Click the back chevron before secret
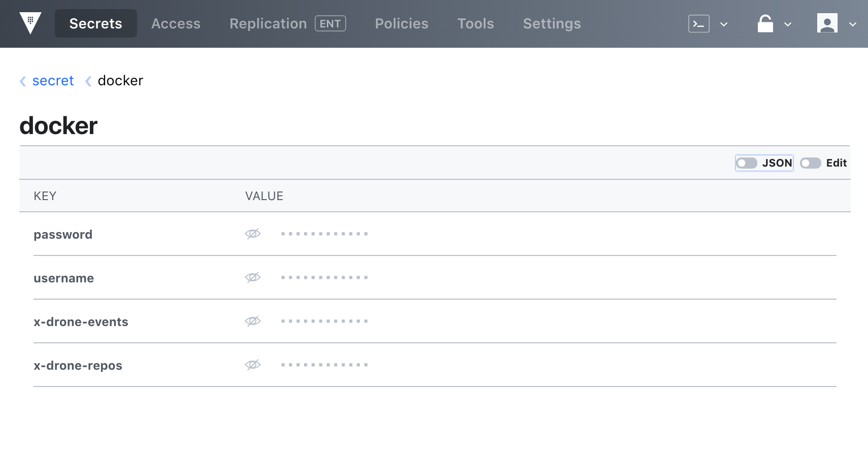868x451 pixels. coord(23,81)
